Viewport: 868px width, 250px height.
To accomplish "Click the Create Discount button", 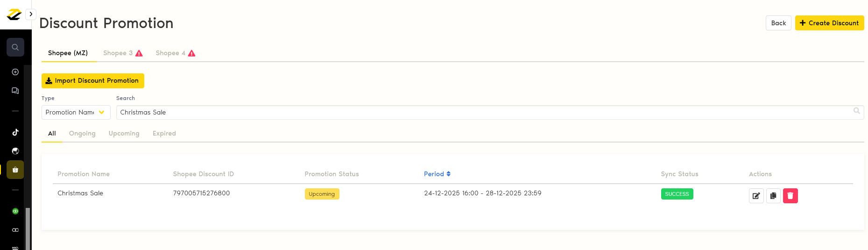I will (829, 23).
